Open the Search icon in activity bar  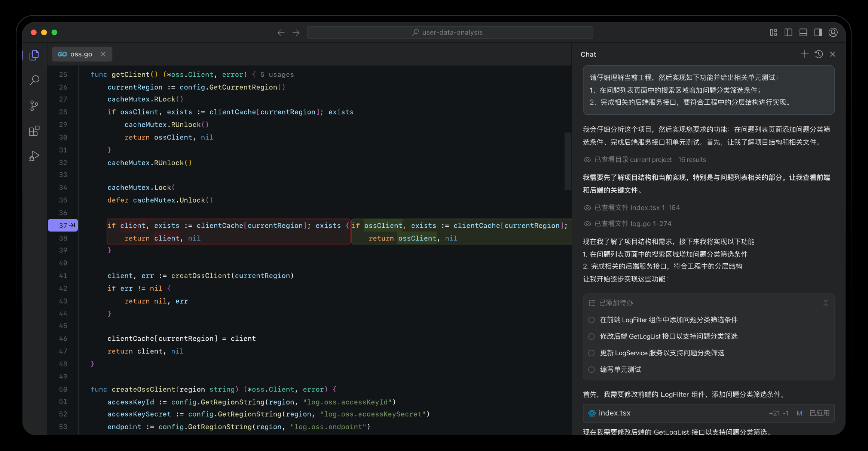tap(34, 80)
